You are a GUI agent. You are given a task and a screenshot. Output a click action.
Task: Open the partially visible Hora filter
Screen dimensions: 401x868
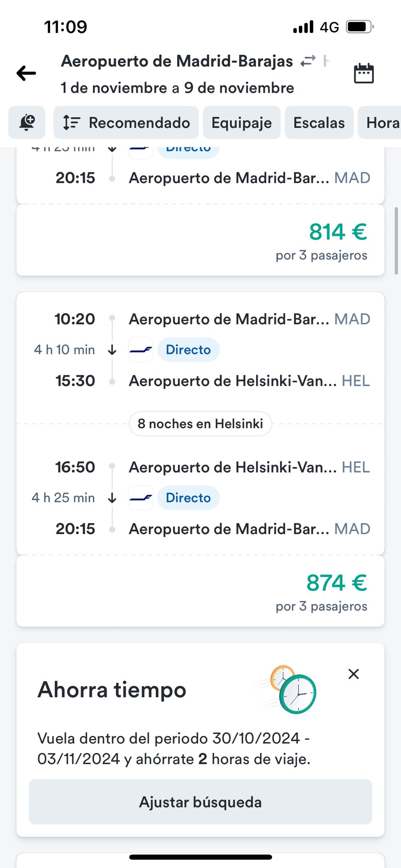point(382,122)
